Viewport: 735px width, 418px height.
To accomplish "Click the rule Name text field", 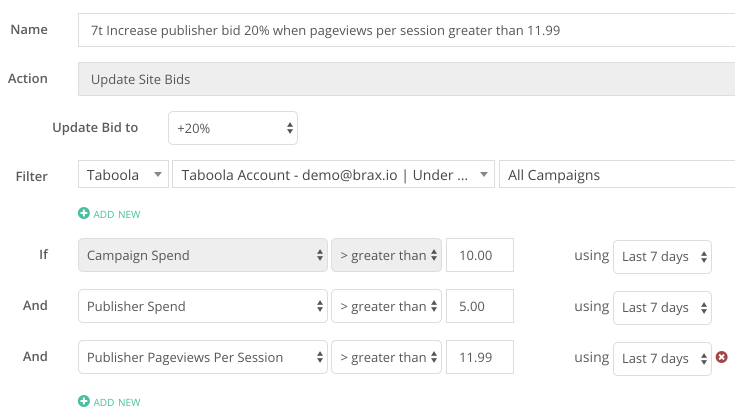I will 406,30.
